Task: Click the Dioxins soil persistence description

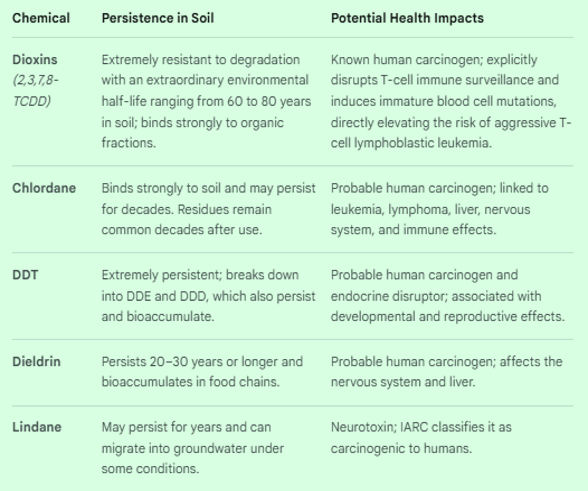Action: 206,101
